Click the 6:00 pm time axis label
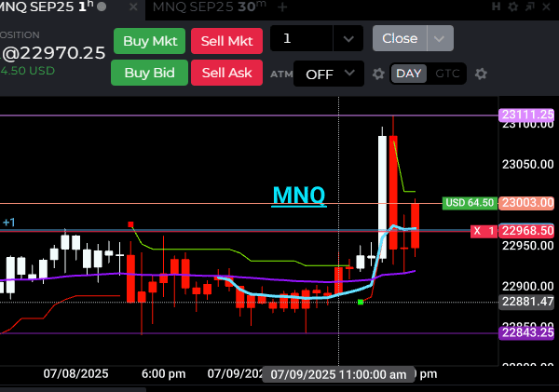The image size is (559, 392). (164, 373)
